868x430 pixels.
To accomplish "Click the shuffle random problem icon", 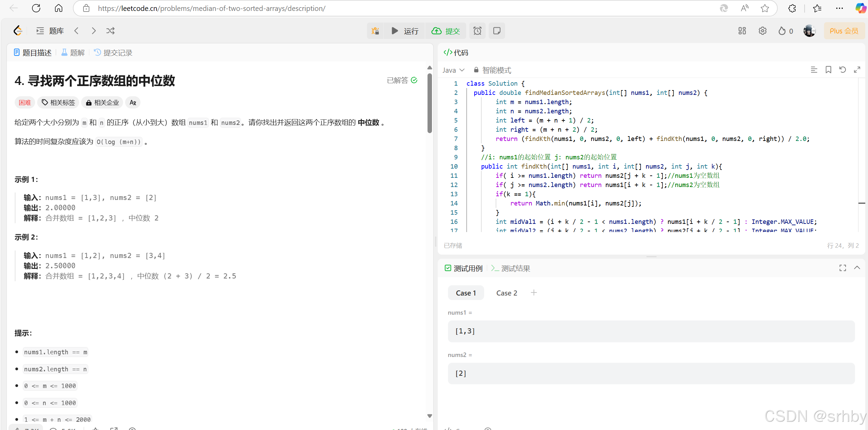I will (x=110, y=31).
